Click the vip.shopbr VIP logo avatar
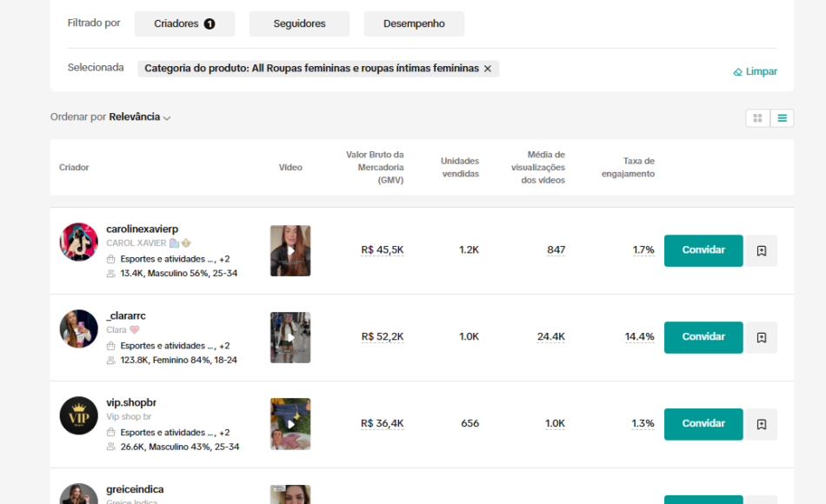 [x=78, y=415]
